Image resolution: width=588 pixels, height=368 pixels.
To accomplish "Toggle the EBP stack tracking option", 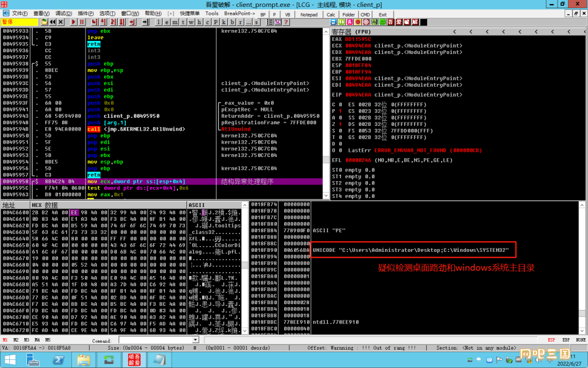I will coord(566,340).
